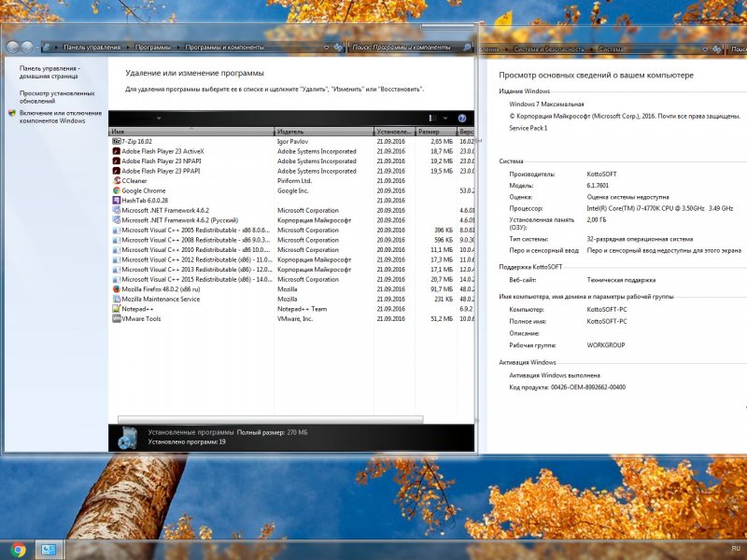Expand the view options dropdown arrow
The image size is (747, 560).
tap(445, 119)
